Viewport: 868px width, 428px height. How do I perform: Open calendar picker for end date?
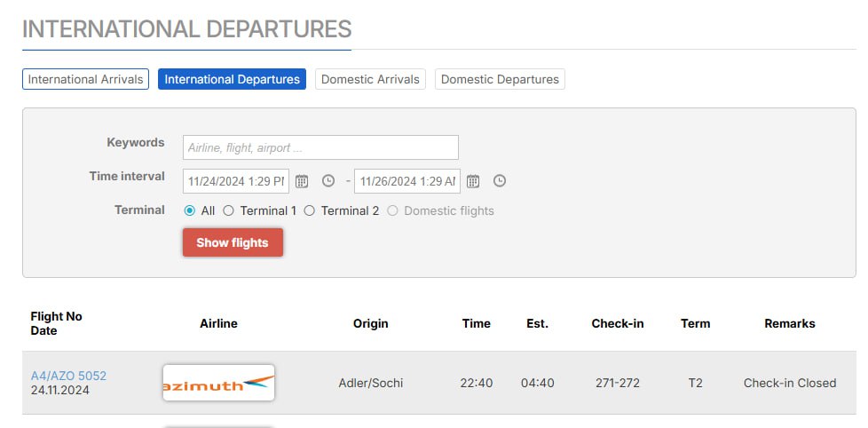tap(473, 181)
